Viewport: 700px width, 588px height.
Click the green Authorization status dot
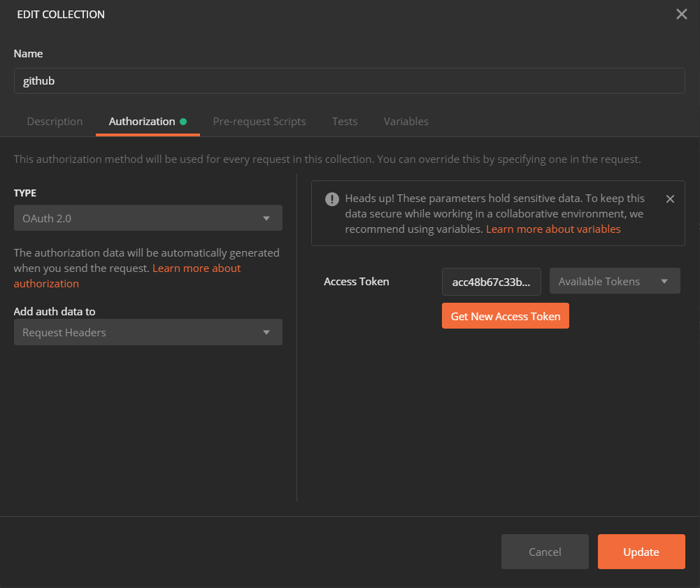(183, 122)
